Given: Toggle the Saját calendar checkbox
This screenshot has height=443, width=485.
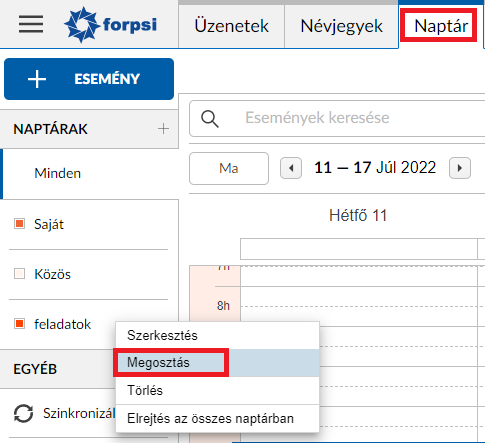Looking at the screenshot, I should coord(19,224).
